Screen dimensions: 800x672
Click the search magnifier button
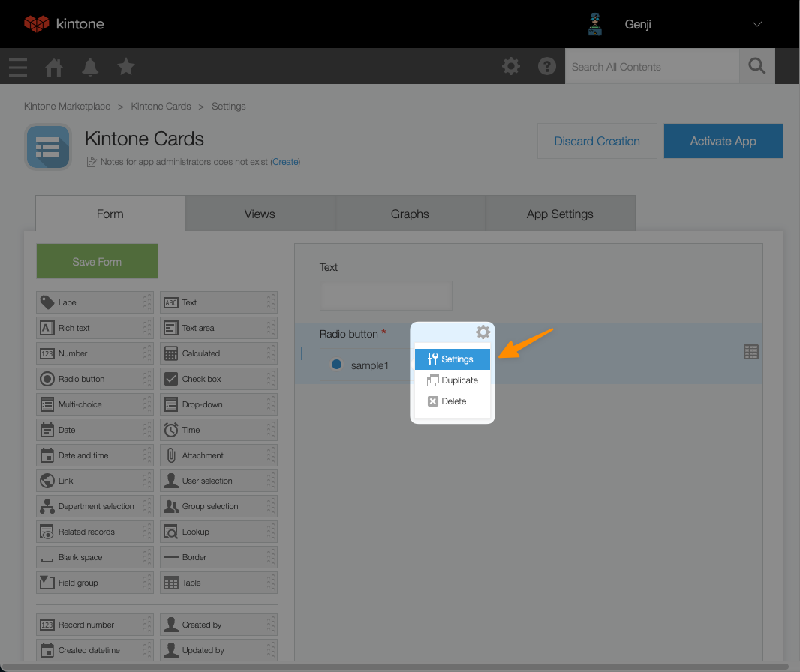tap(756, 66)
